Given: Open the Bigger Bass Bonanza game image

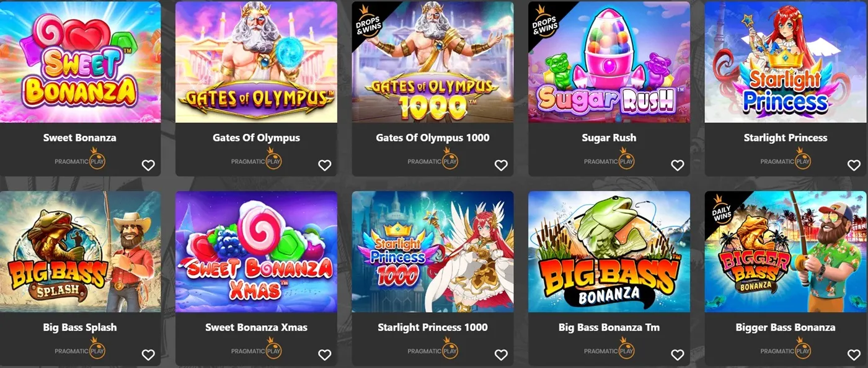Looking at the screenshot, I should [786, 251].
